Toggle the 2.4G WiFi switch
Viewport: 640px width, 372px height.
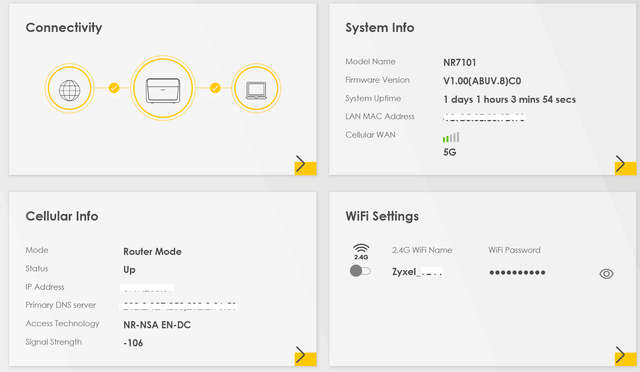click(360, 271)
